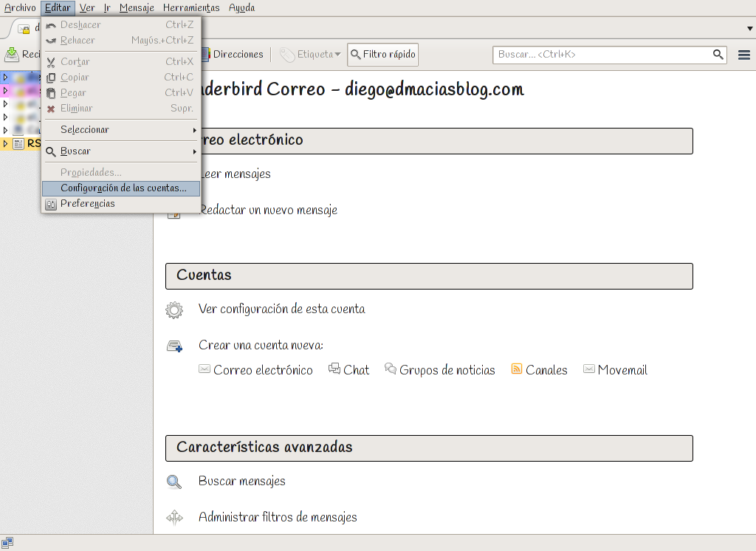Image resolution: width=756 pixels, height=551 pixels.
Task: Click the orange RSS Canales icon
Action: (517, 369)
